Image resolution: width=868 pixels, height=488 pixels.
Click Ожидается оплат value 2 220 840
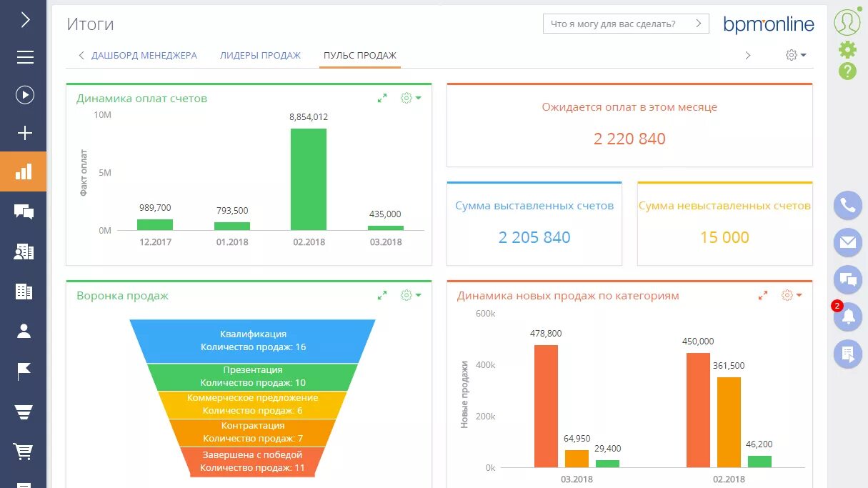629,139
